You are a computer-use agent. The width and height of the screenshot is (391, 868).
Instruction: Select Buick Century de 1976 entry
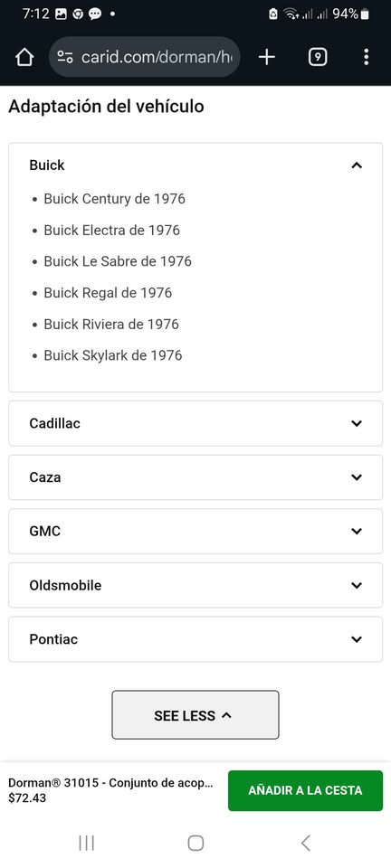pyautogui.click(x=115, y=198)
